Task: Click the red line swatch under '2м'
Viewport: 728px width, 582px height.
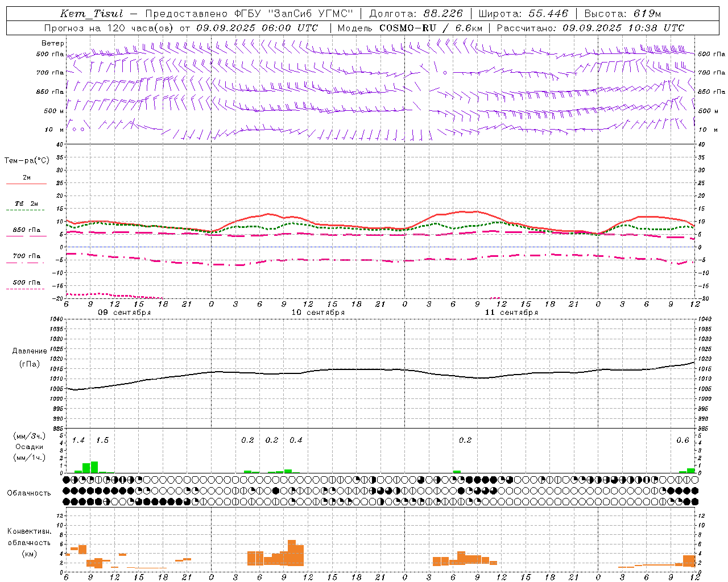Action: click(x=26, y=184)
